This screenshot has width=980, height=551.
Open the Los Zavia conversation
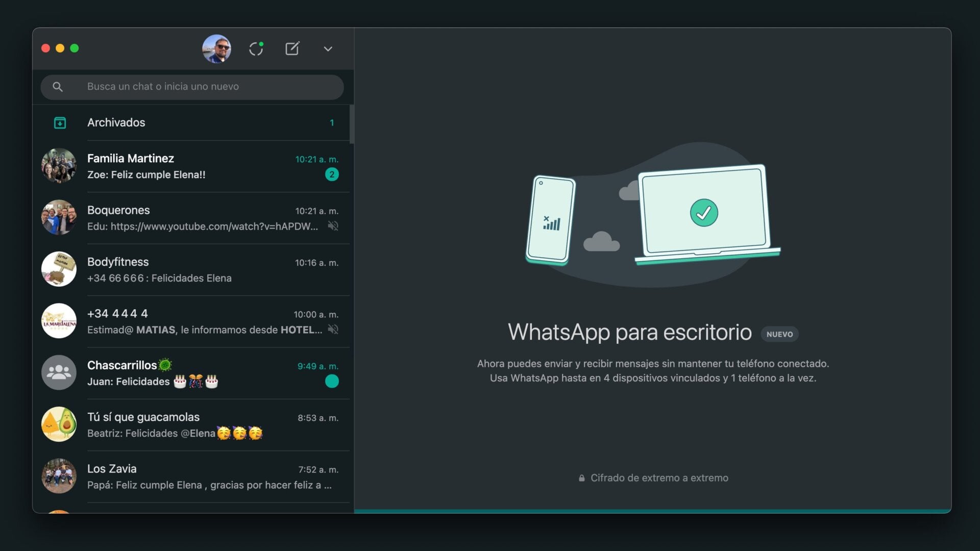click(194, 477)
